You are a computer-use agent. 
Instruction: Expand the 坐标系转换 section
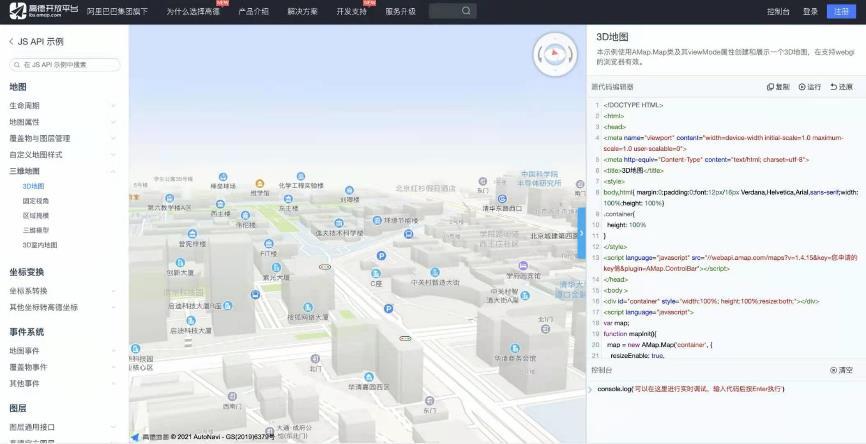(x=62, y=291)
